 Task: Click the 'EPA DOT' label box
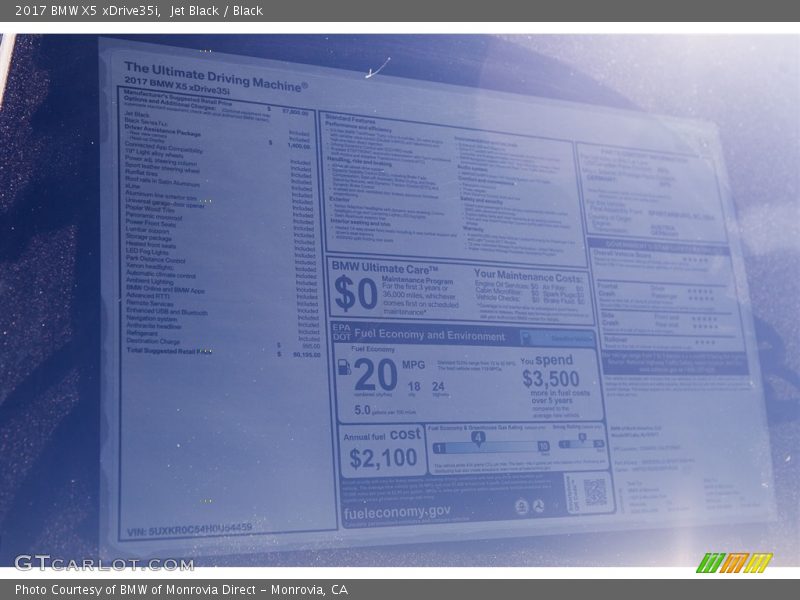(x=341, y=332)
